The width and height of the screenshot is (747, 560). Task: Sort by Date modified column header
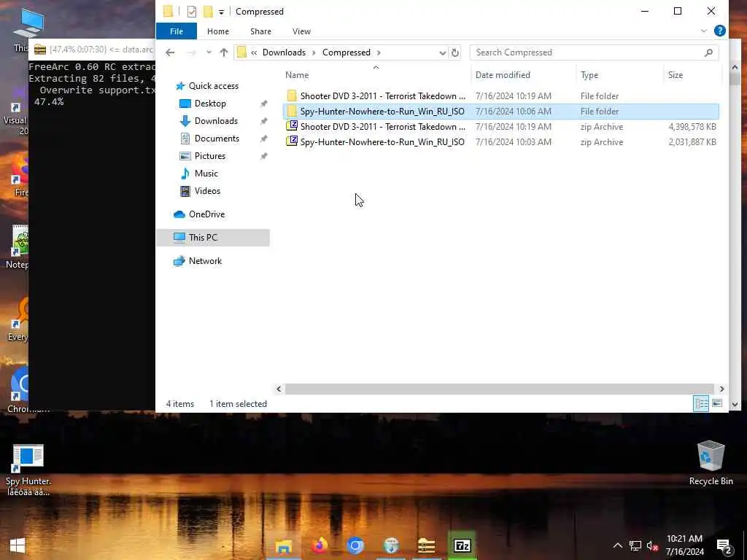click(x=503, y=75)
